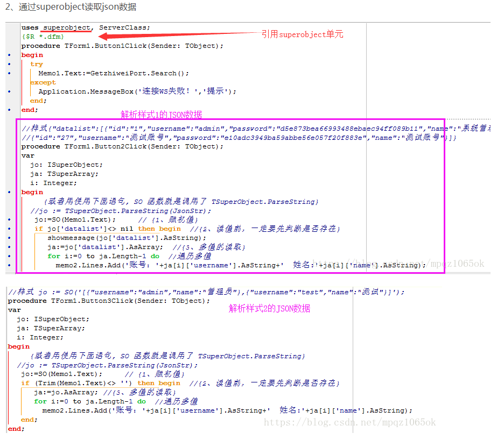Screen dimensions: 504x440
Task: Click 'ja: TSuperArray;' under Button2Click
Action: [x=64, y=174]
